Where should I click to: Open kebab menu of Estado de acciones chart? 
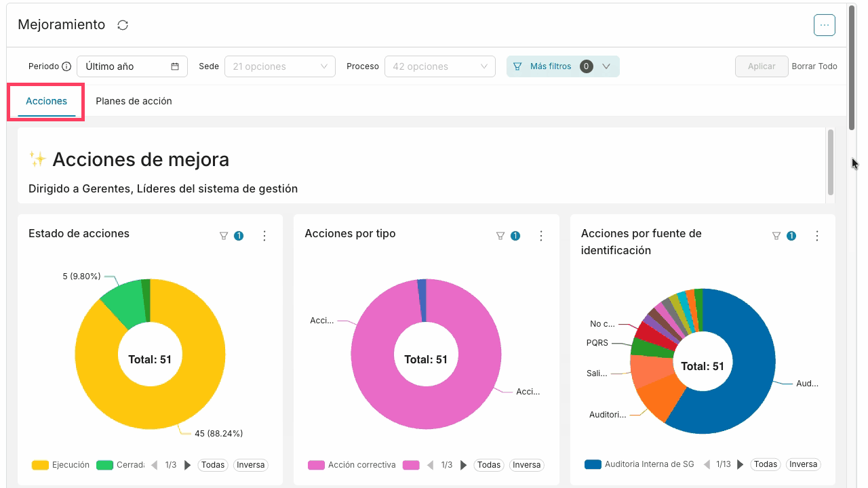point(264,236)
